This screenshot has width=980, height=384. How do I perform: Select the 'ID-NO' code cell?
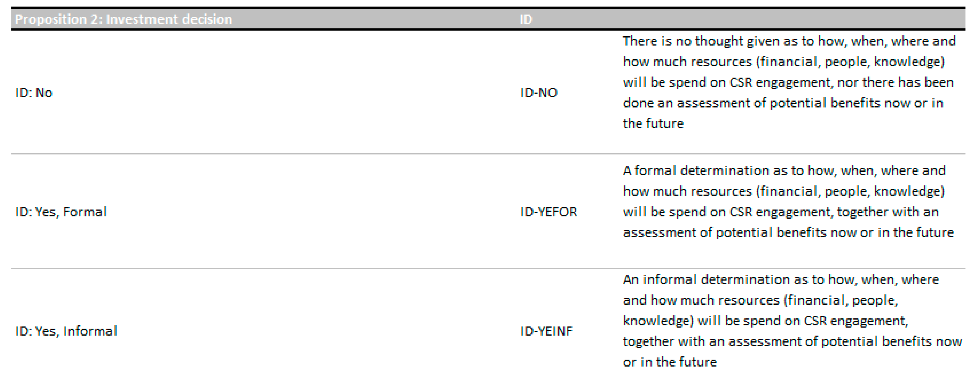click(x=538, y=93)
